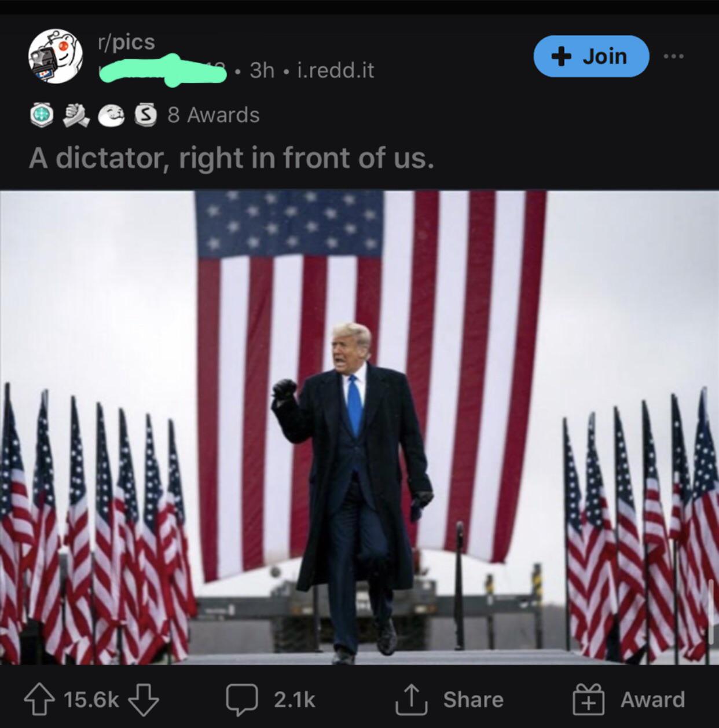This screenshot has width=719, height=728.
Task: Tap the share arrow icon
Action: coord(411,699)
